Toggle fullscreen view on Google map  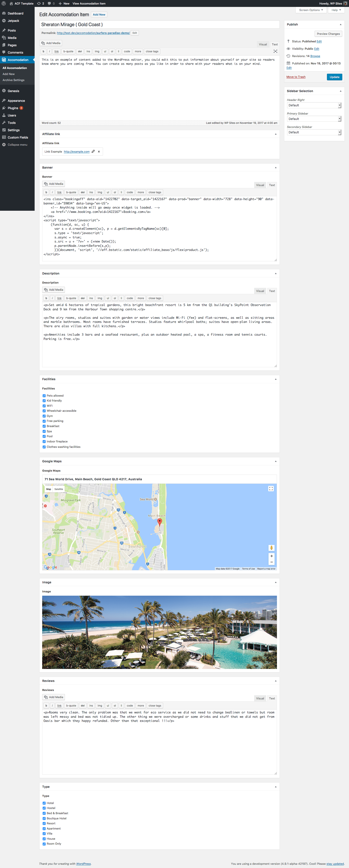click(271, 489)
